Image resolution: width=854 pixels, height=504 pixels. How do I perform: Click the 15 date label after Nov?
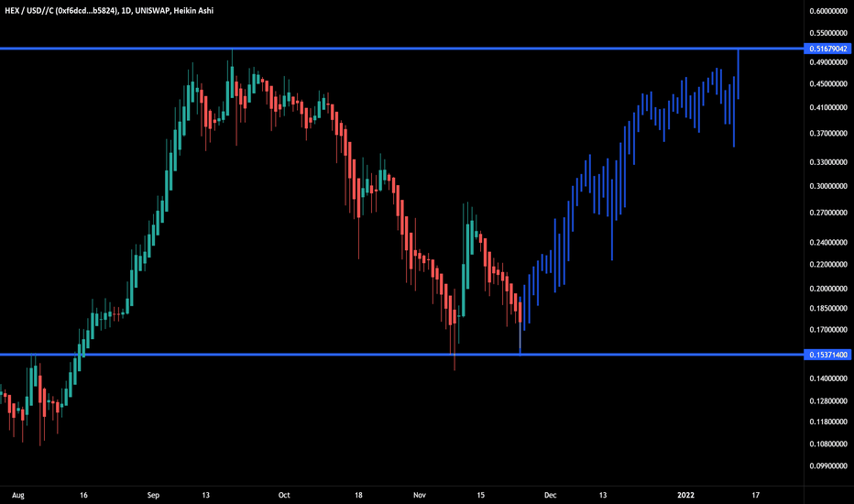(480, 495)
